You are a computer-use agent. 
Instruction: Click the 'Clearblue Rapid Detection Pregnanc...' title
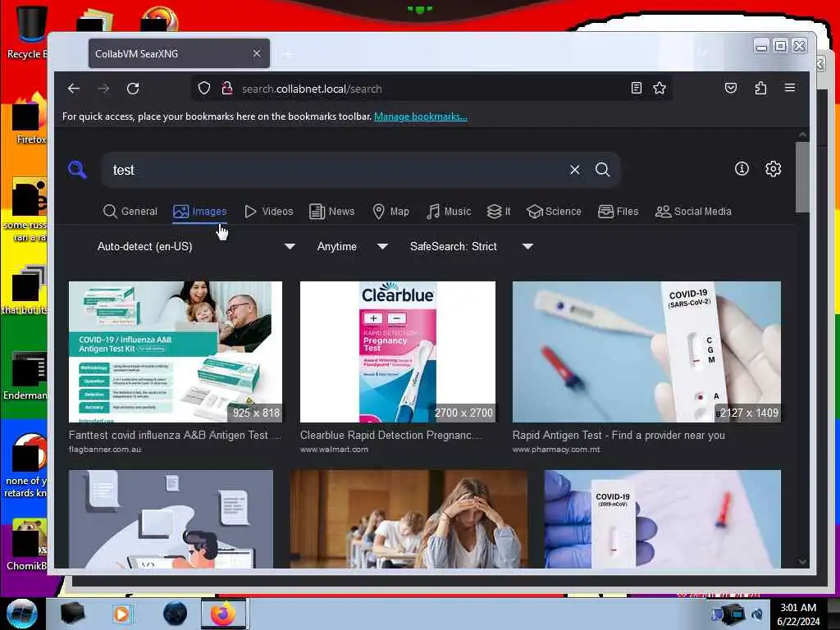coord(390,435)
